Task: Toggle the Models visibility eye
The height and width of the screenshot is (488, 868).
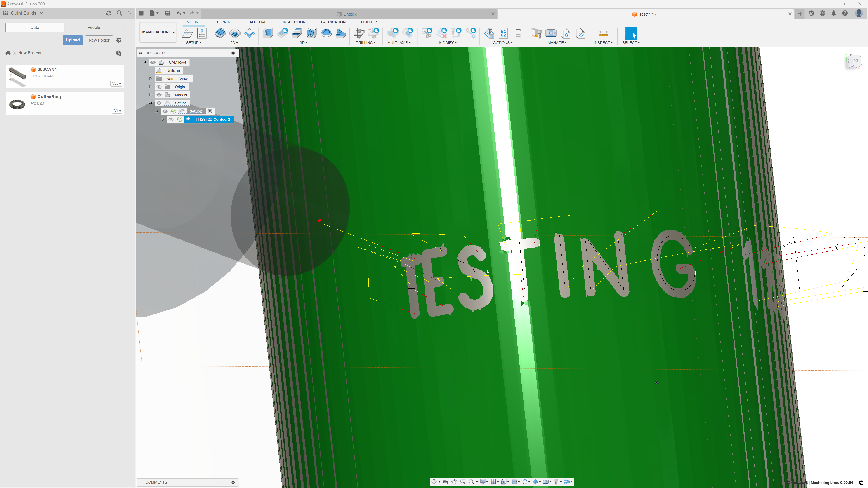Action: coord(159,95)
